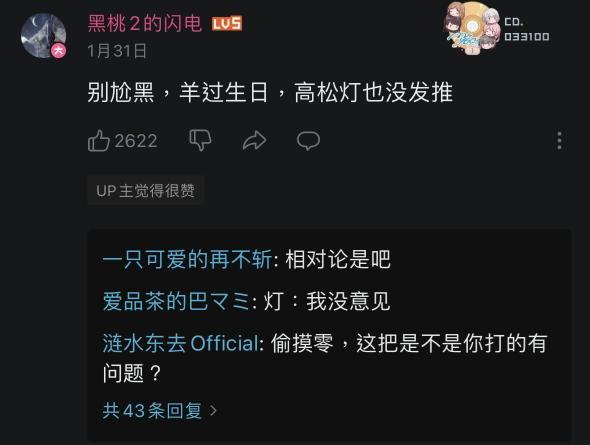590x445 pixels.
Task: Click the main comment text 别尬黑
Action: click(x=121, y=92)
